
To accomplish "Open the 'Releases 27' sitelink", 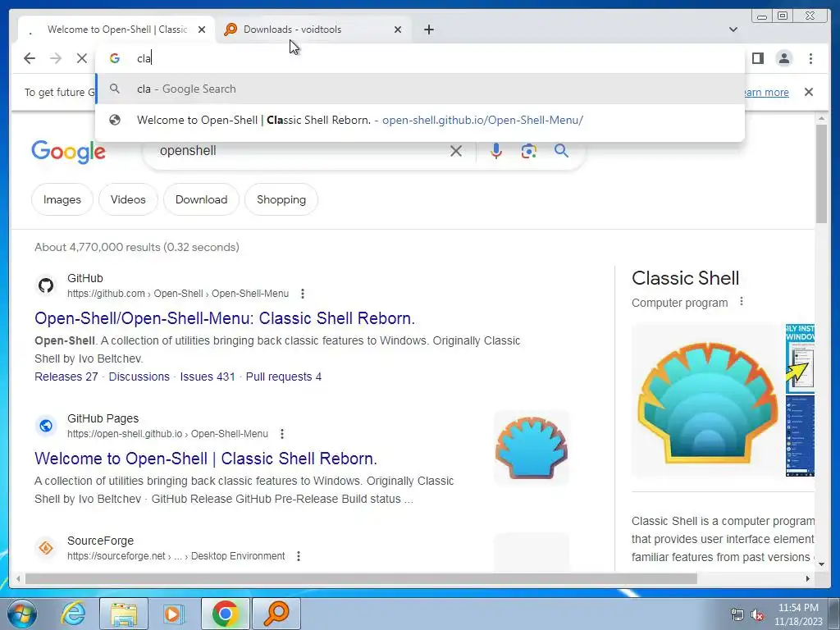I will click(x=66, y=377).
